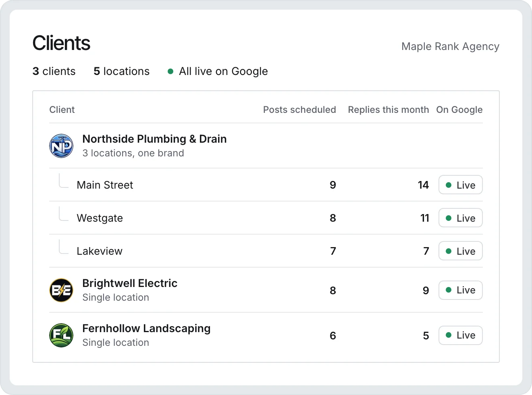The image size is (532, 395).
Task: Click the On Google column header
Action: tap(459, 110)
